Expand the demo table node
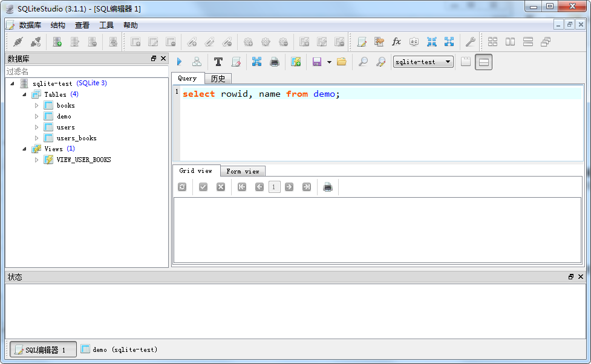This screenshot has width=591, height=364. 36,117
